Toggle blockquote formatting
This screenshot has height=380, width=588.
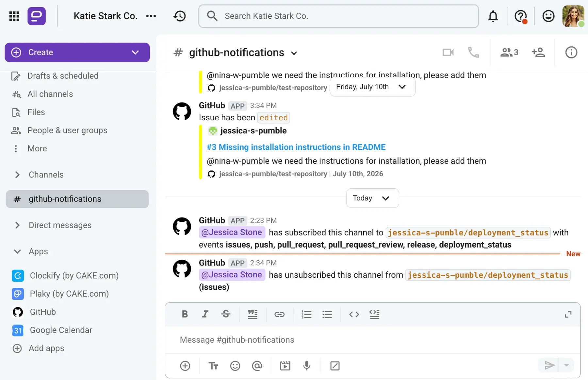253,314
